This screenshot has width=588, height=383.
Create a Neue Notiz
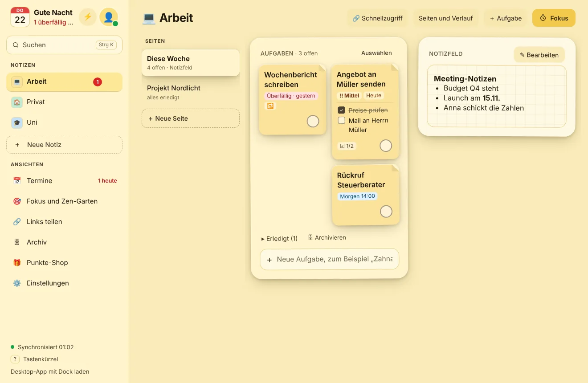[64, 145]
